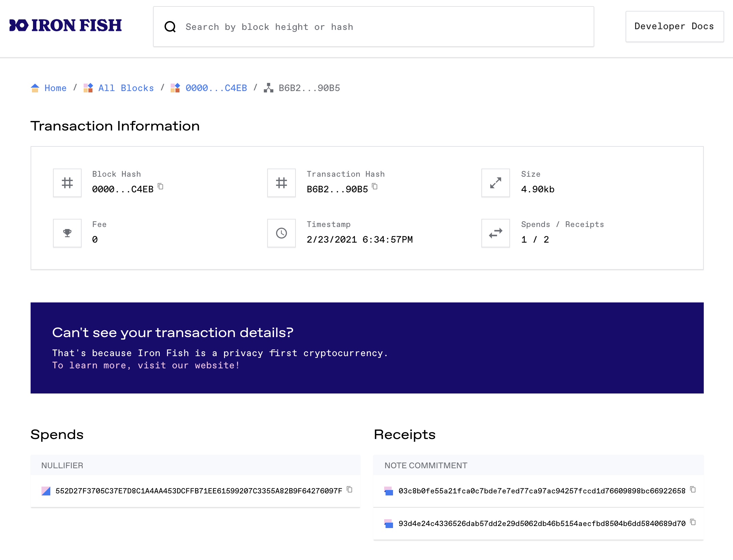Navigate to the All Blocks breadcrumb
733x560 pixels.
(x=126, y=88)
